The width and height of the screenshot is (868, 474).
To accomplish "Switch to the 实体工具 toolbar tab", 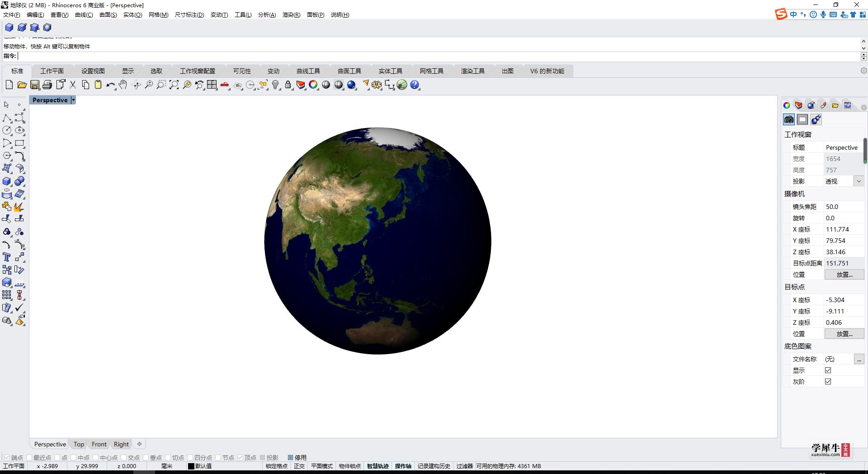I will point(391,71).
